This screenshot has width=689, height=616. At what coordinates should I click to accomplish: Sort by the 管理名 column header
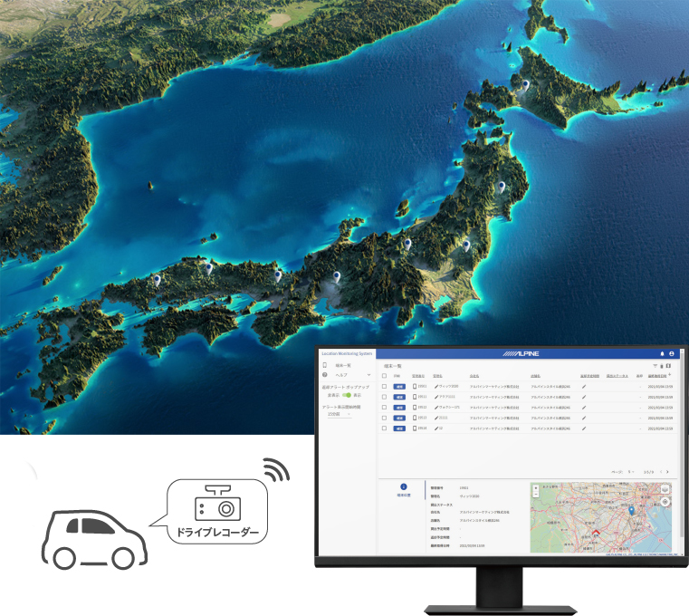click(x=437, y=376)
